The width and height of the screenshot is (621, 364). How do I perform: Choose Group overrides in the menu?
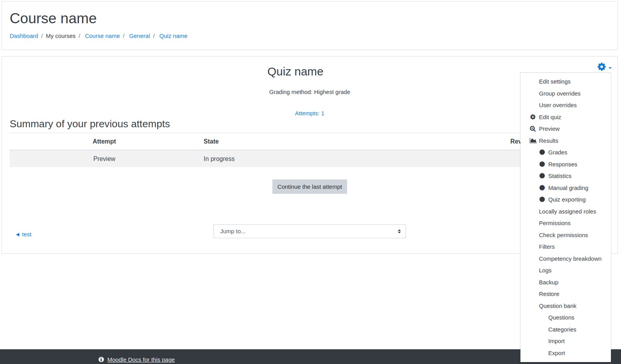click(x=560, y=94)
